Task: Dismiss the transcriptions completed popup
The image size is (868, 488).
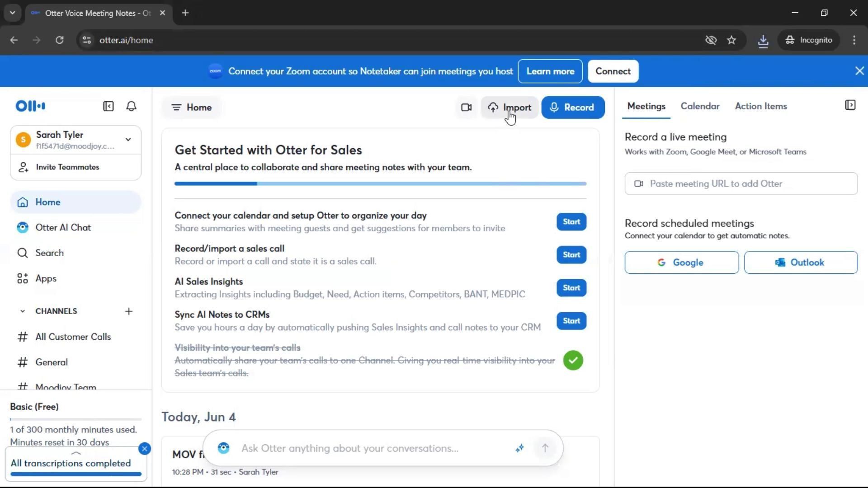Action: tap(145, 449)
